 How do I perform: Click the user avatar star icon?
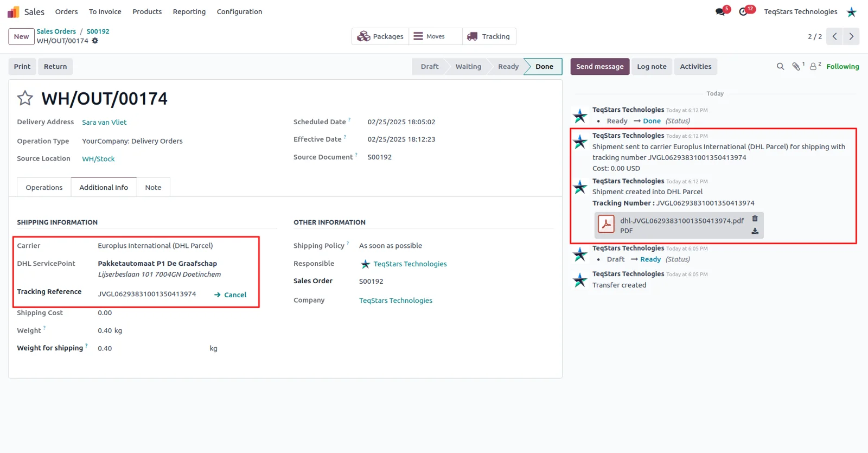click(x=852, y=11)
